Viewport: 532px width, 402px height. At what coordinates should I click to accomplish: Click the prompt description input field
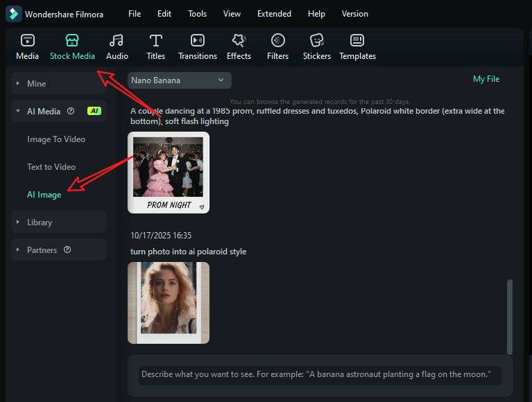[320, 374]
